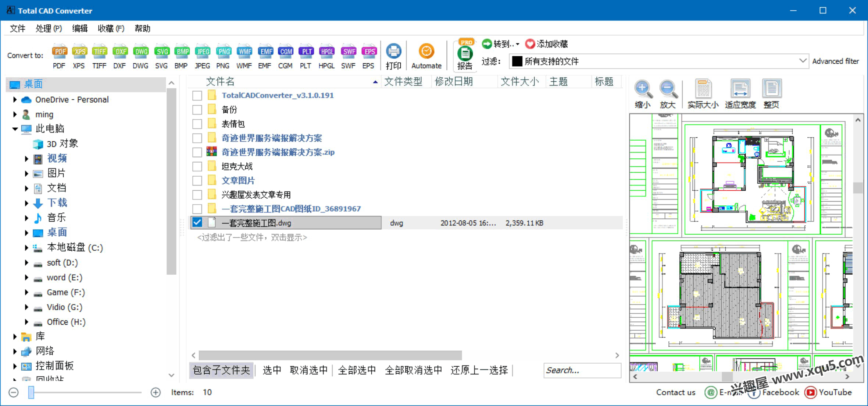Viewport: 868px width, 406px height.
Task: Open the Advanced filter link
Action: tap(836, 61)
